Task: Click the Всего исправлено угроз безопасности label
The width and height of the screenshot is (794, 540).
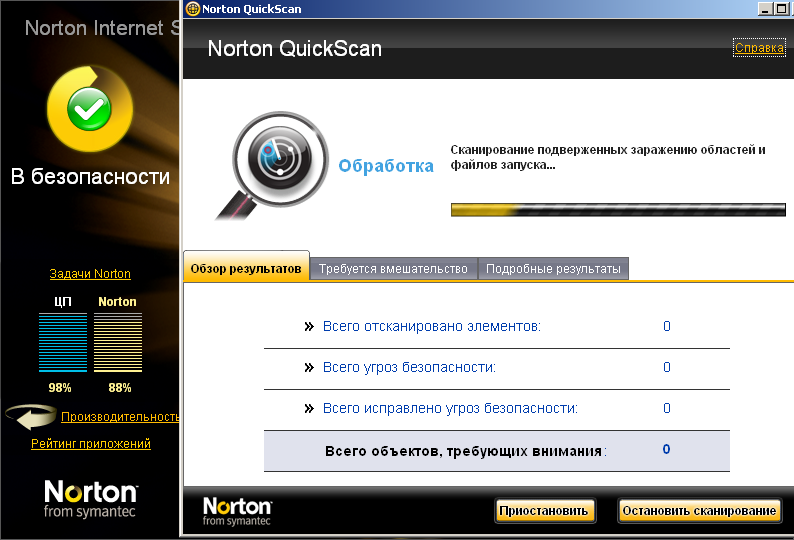Action: (451, 409)
